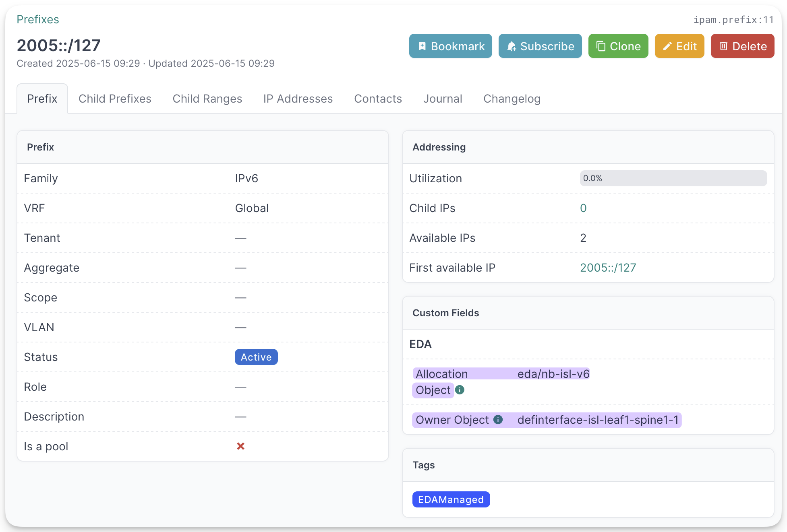Open the IP Addresses tab

pos(298,99)
